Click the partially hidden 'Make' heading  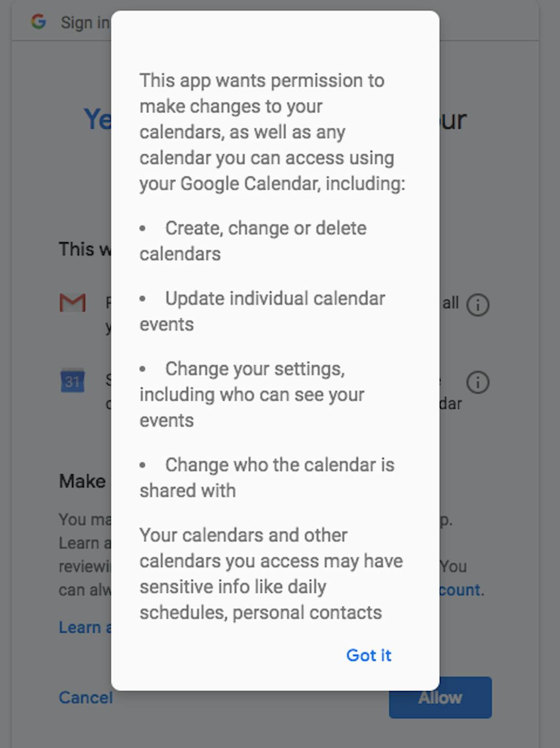(x=82, y=481)
